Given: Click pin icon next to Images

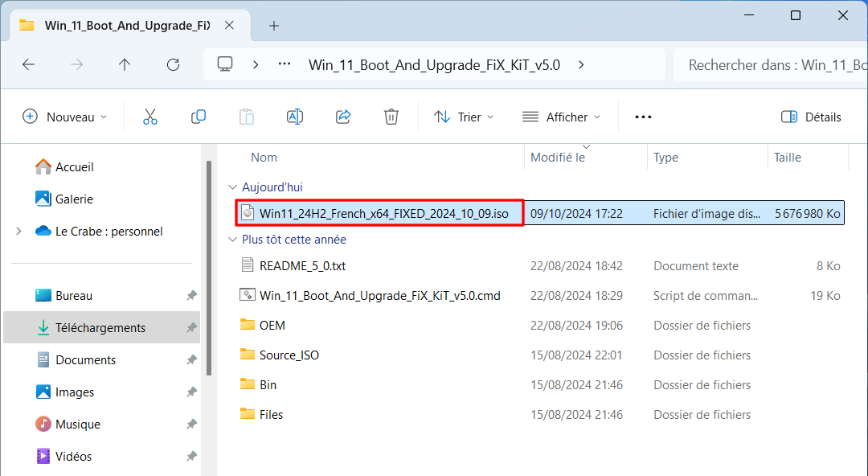Looking at the screenshot, I should (x=191, y=392).
